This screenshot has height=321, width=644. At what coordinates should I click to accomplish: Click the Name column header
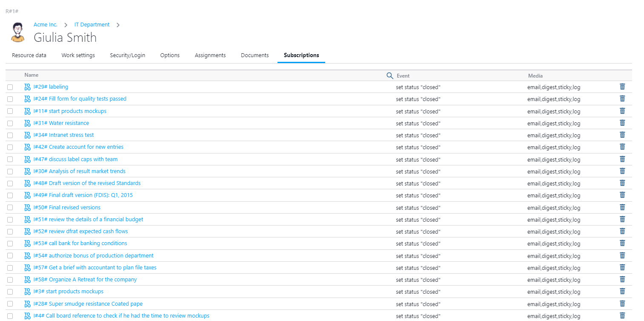(x=31, y=75)
